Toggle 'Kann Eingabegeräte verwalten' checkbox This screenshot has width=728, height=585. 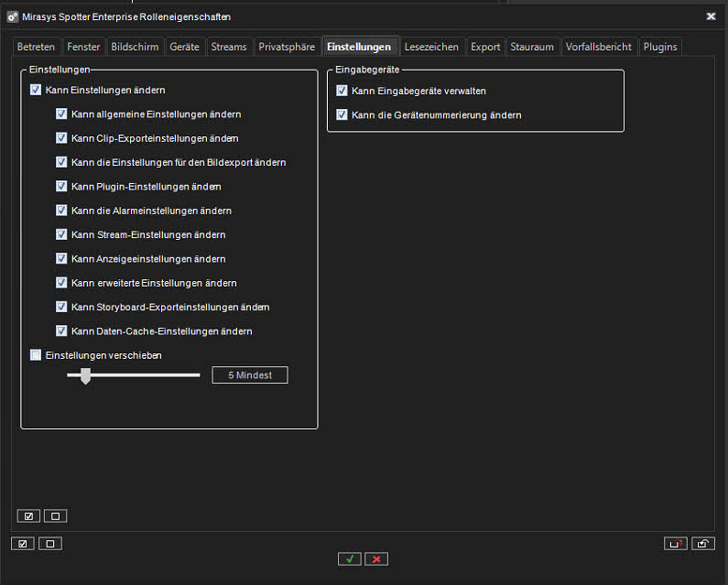(342, 91)
